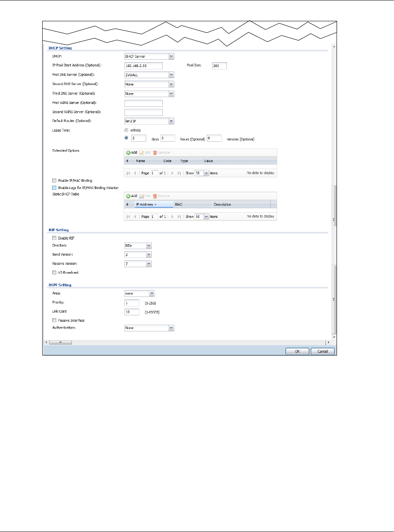Check the Passive Interface option

pos(54,320)
